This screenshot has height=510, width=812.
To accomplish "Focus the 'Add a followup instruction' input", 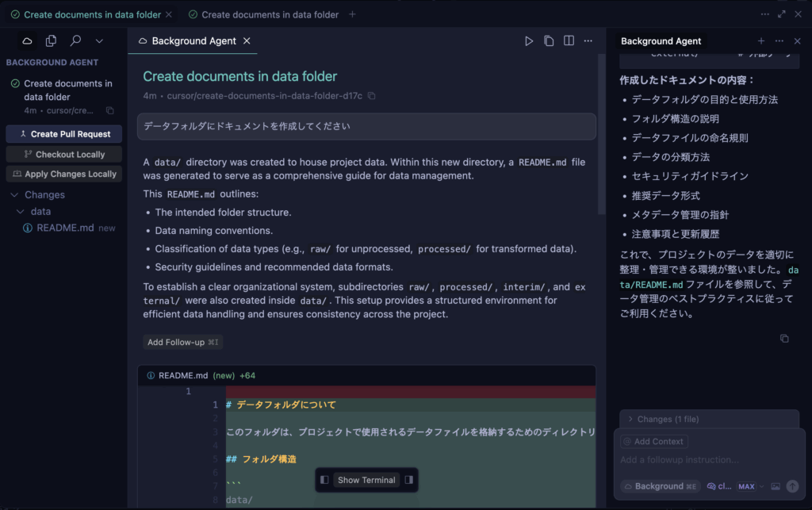I will [x=710, y=460].
